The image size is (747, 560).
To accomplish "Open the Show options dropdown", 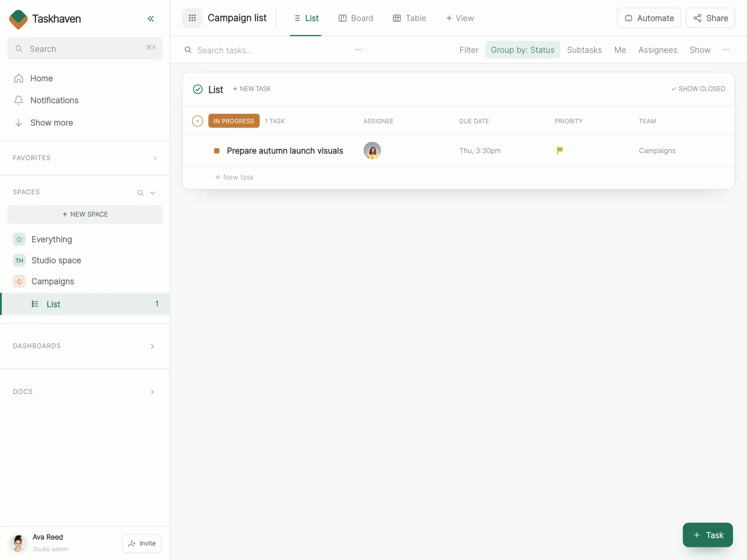I will click(700, 50).
